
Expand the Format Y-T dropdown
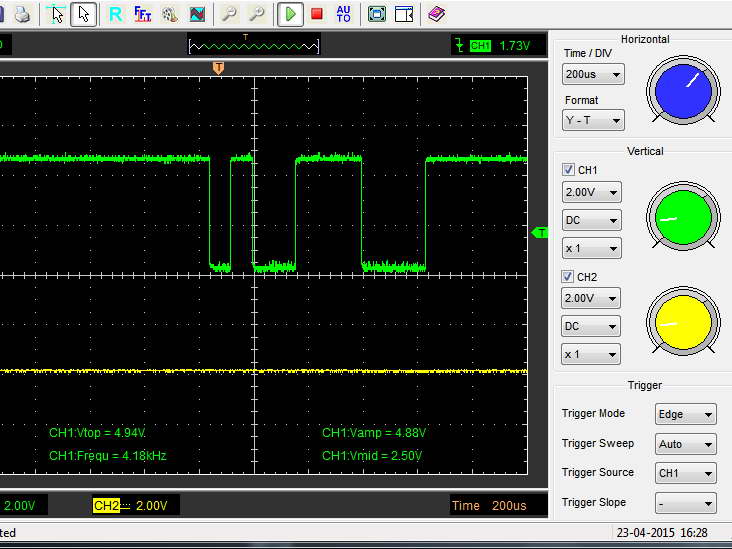click(x=593, y=120)
